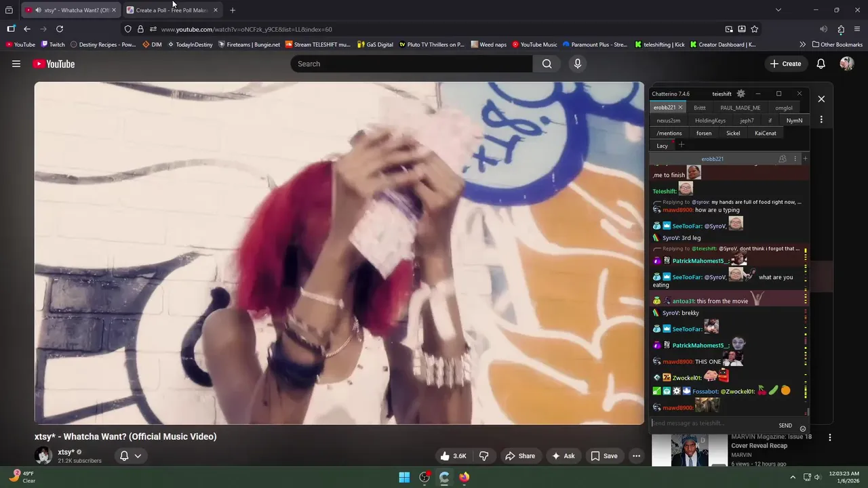Screen dimensions: 868x488
Task: Open MARVIN Magazine video thumbnail
Action: tap(689, 450)
